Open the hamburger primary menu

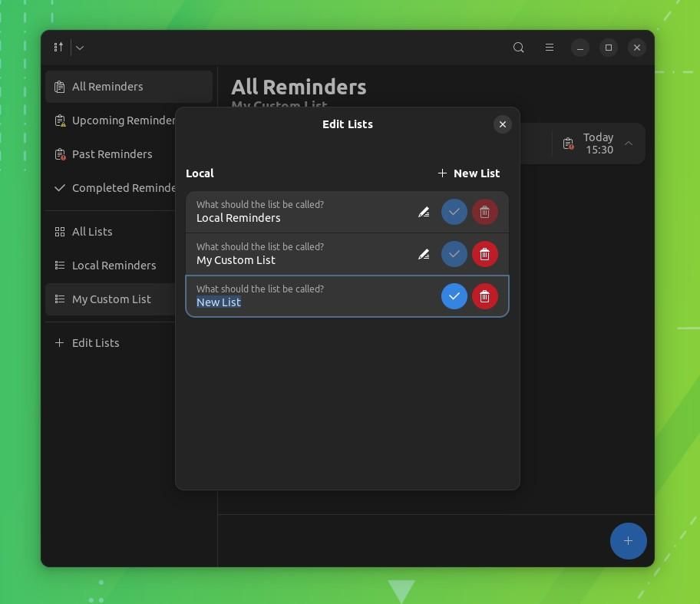pos(550,47)
